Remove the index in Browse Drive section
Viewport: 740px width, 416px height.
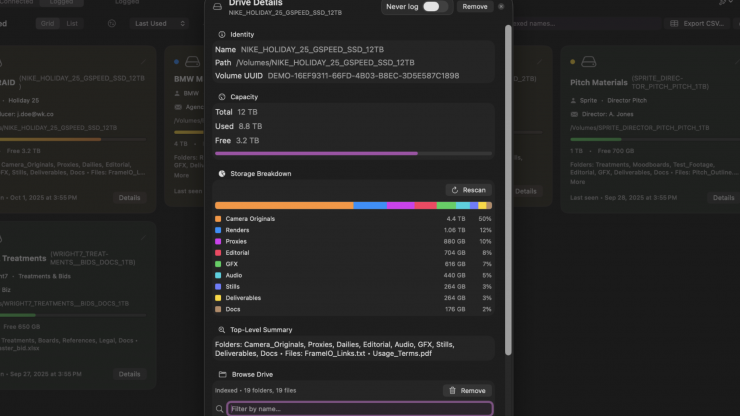click(467, 391)
